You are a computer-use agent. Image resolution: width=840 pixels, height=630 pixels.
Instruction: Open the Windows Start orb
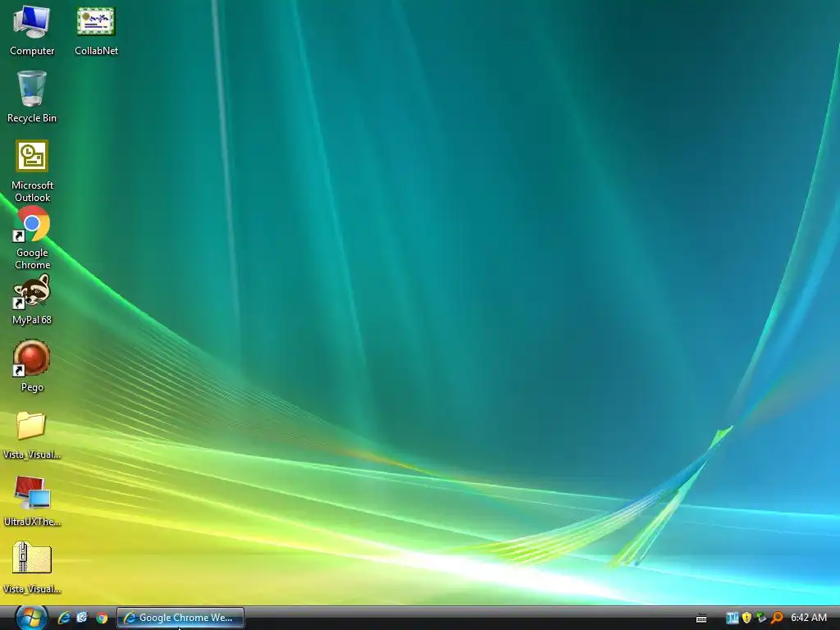click(x=30, y=617)
